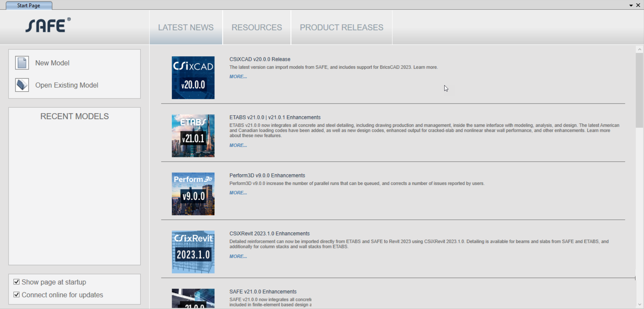Open the tab list dropdown arrow
Screen dimensions: 644x309
click(631, 5)
